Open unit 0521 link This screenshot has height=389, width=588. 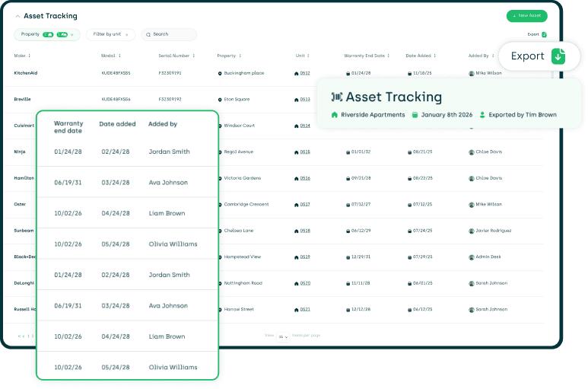(x=305, y=310)
